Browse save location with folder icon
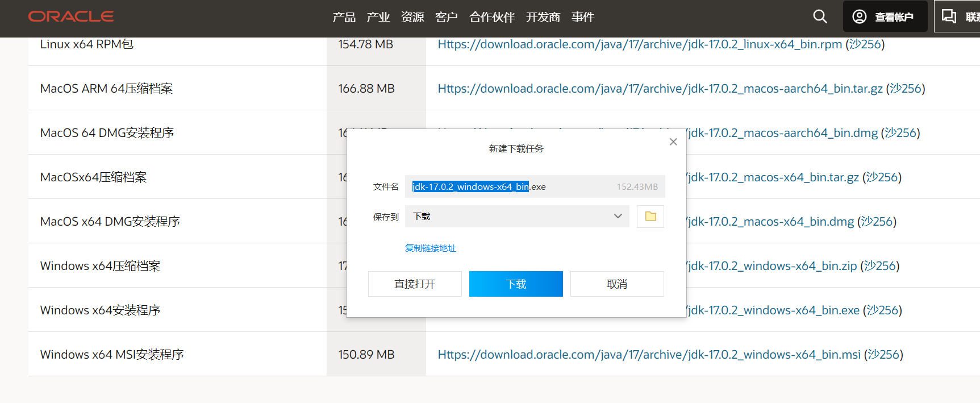This screenshot has width=980, height=403. click(650, 217)
